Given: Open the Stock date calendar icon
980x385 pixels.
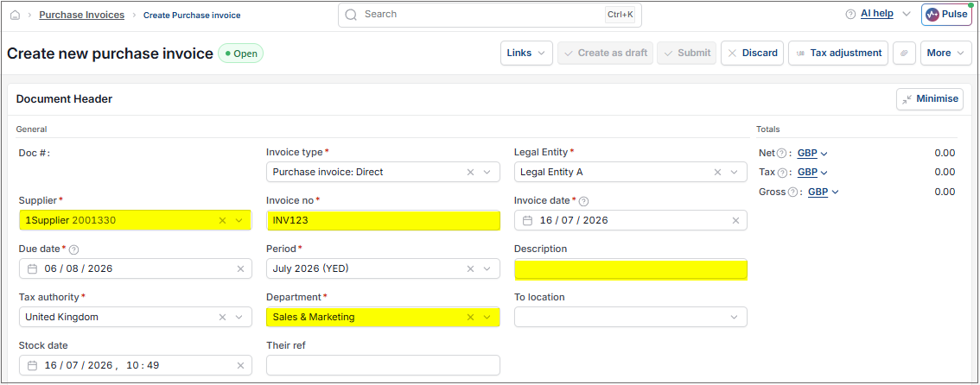Looking at the screenshot, I should click(x=33, y=365).
